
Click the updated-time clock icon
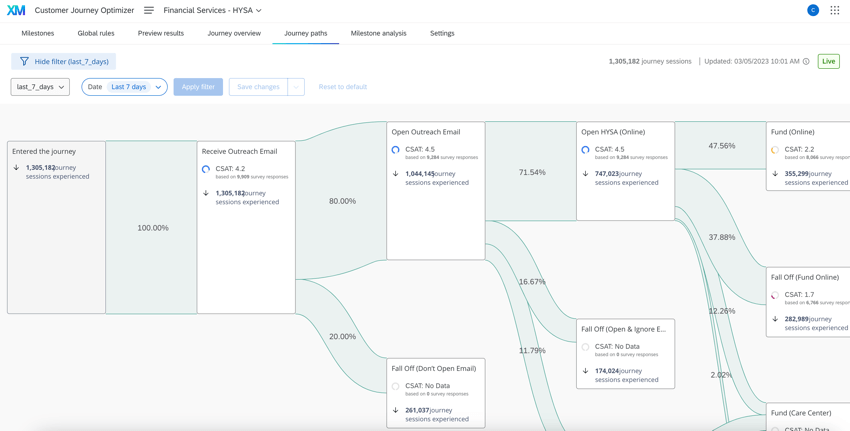coord(806,61)
